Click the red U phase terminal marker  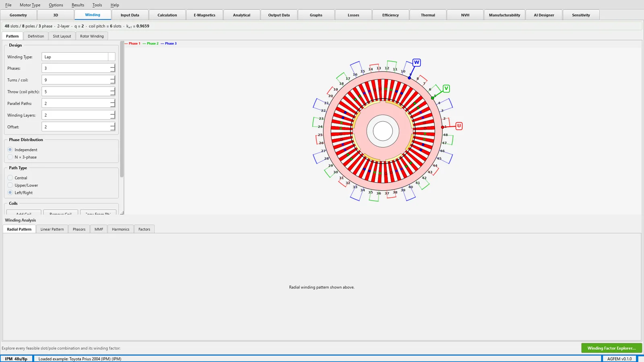point(459,126)
